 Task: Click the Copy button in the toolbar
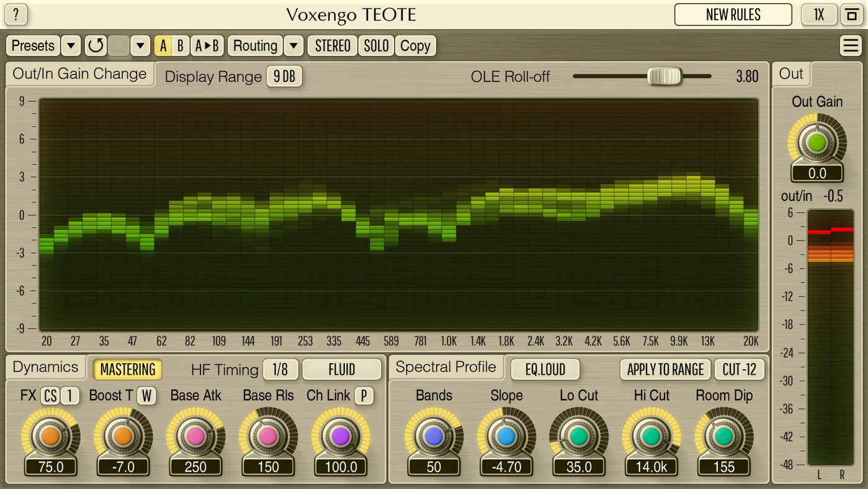pos(415,46)
